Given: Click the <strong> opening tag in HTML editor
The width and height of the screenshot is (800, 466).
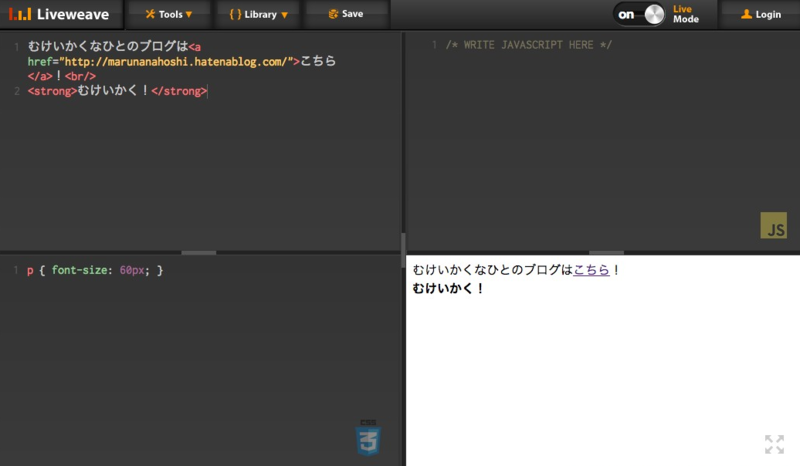Looking at the screenshot, I should tap(52, 91).
